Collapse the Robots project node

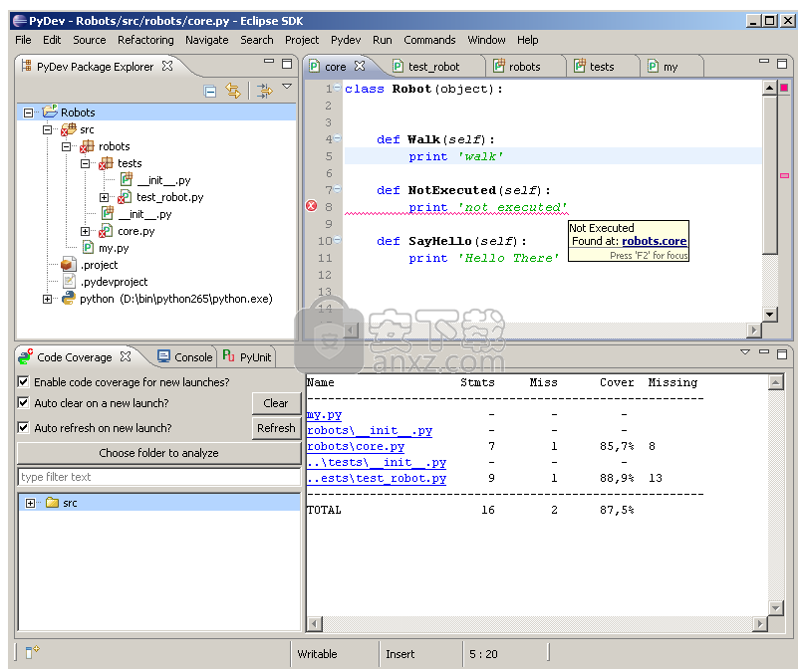click(x=29, y=112)
